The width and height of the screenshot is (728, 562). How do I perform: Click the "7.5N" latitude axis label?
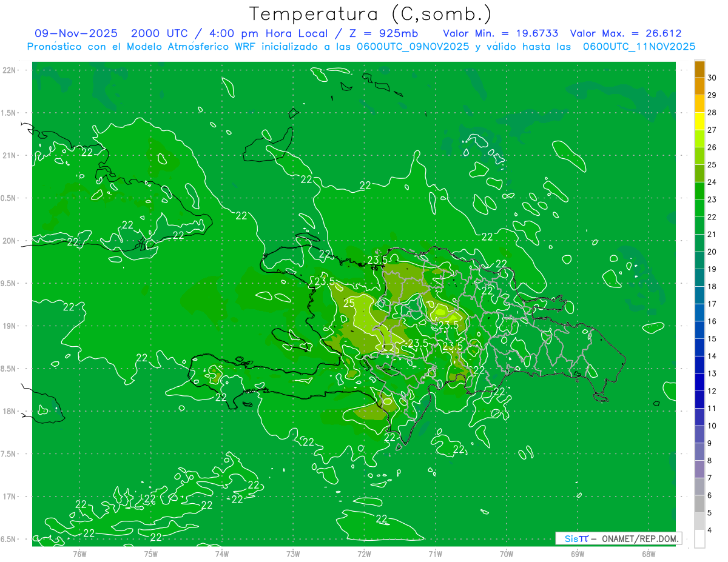(9, 455)
